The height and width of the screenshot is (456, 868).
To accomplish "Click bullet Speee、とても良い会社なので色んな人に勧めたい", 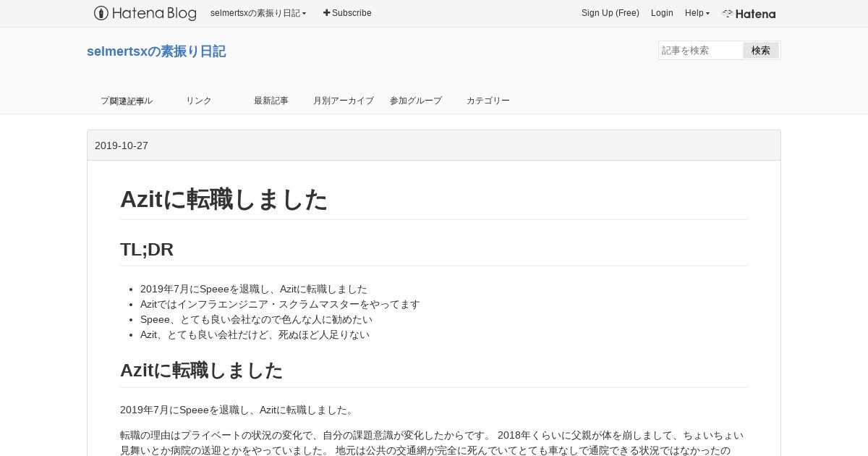I will click(257, 319).
